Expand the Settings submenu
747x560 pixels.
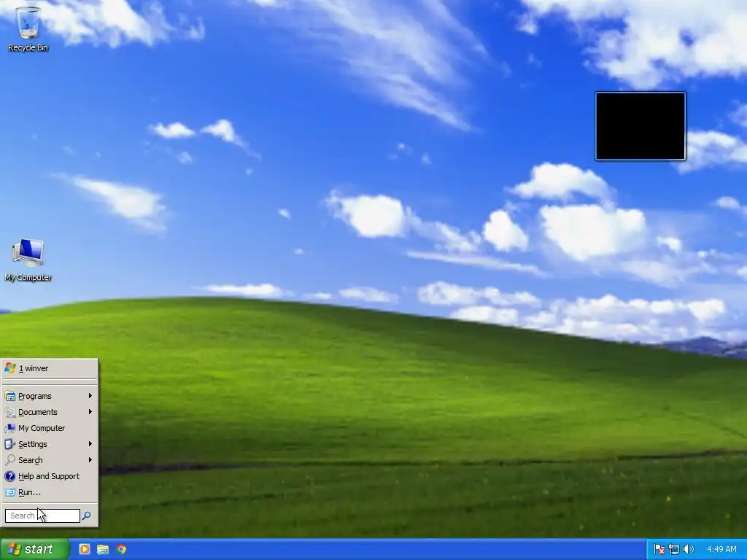tap(50, 444)
